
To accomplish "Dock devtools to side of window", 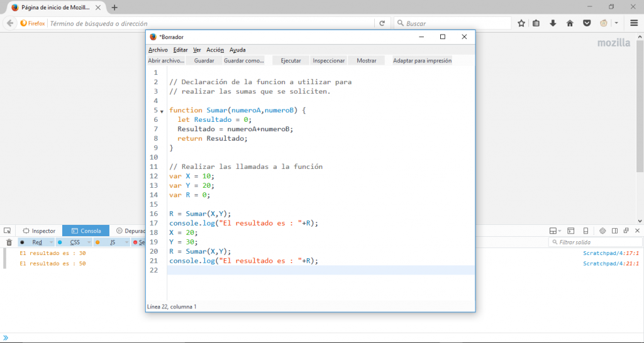I will (x=615, y=231).
